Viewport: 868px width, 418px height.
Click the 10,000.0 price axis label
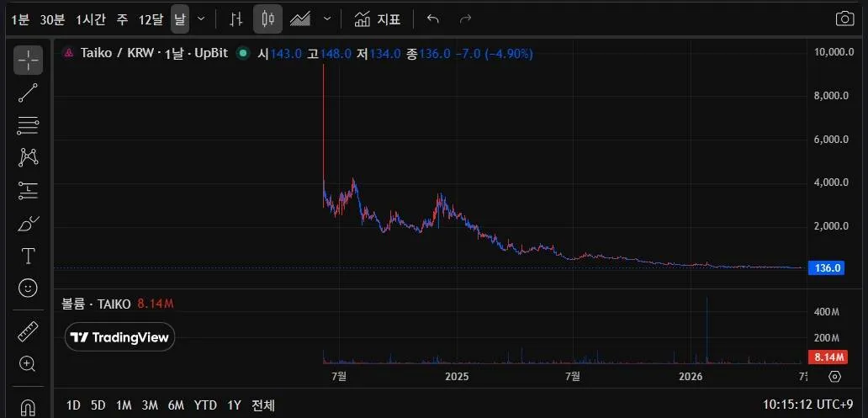(832, 52)
